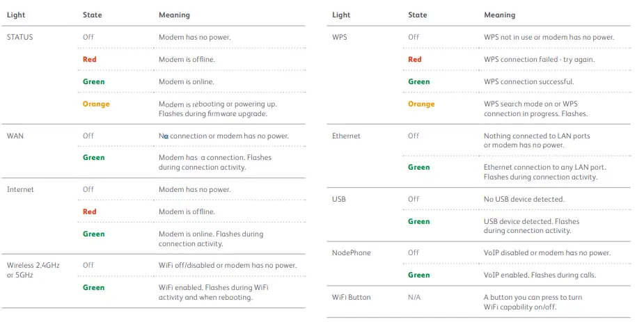Click the right table's State column header
644x322 pixels.
pyautogui.click(x=417, y=15)
